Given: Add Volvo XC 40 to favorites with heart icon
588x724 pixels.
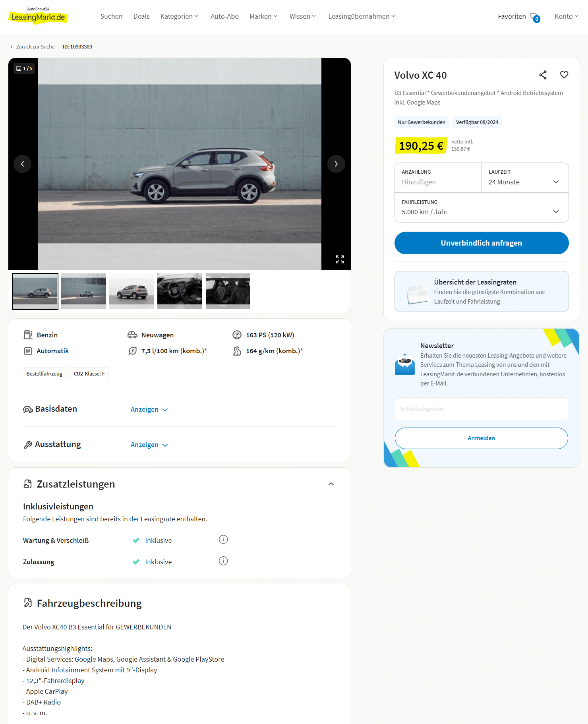Looking at the screenshot, I should pos(564,75).
